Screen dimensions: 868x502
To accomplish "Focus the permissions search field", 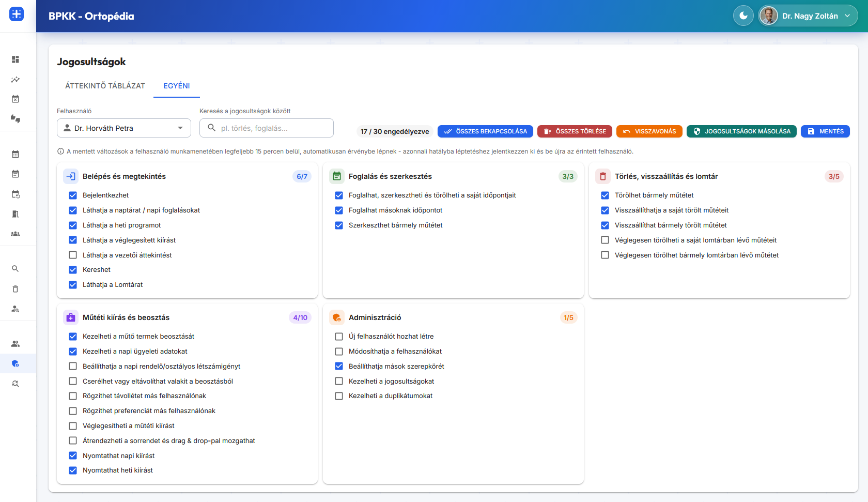I will [267, 128].
